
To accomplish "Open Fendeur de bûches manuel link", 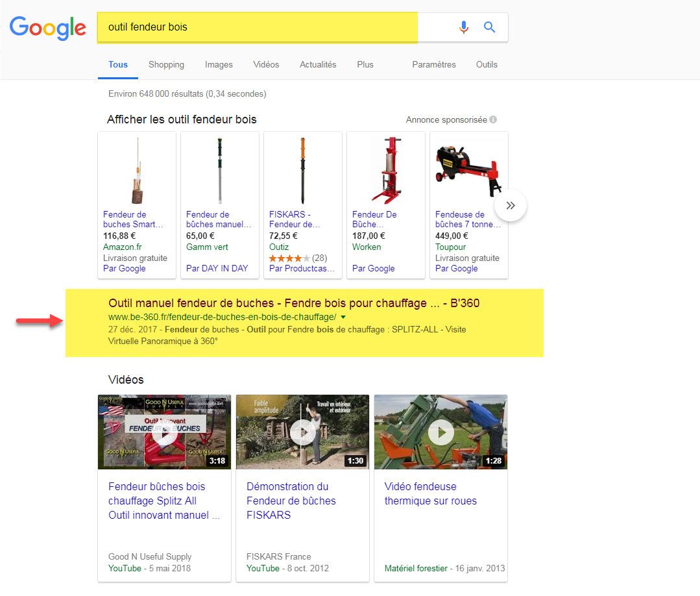I will (x=219, y=219).
